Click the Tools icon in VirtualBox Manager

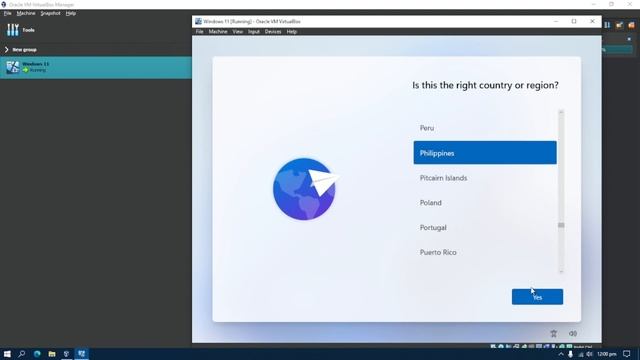(13, 30)
